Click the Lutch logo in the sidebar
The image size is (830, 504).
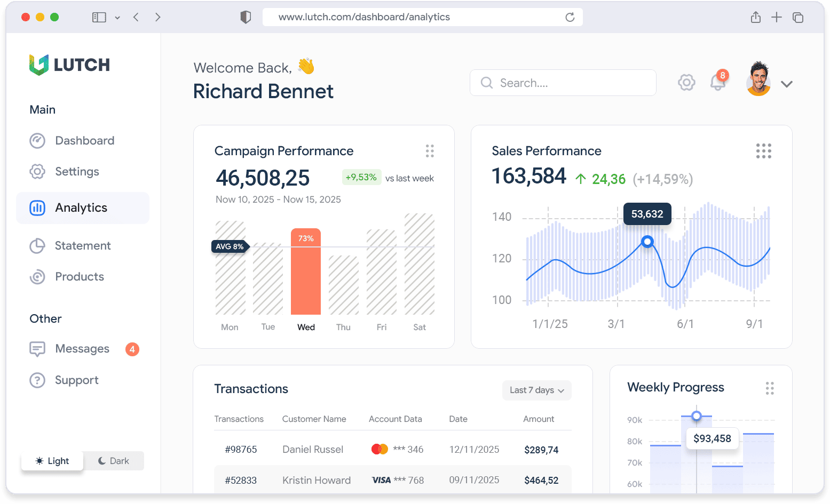coord(69,65)
